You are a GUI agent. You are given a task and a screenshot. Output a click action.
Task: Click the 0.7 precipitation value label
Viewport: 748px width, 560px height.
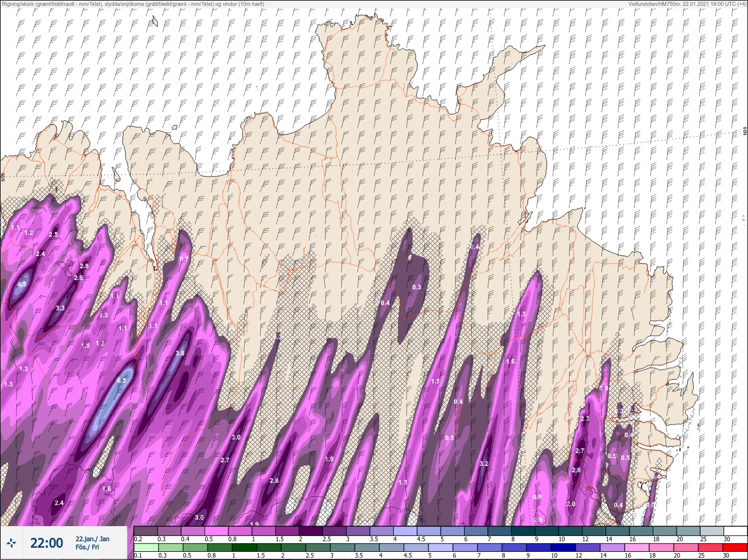[x=184, y=259]
